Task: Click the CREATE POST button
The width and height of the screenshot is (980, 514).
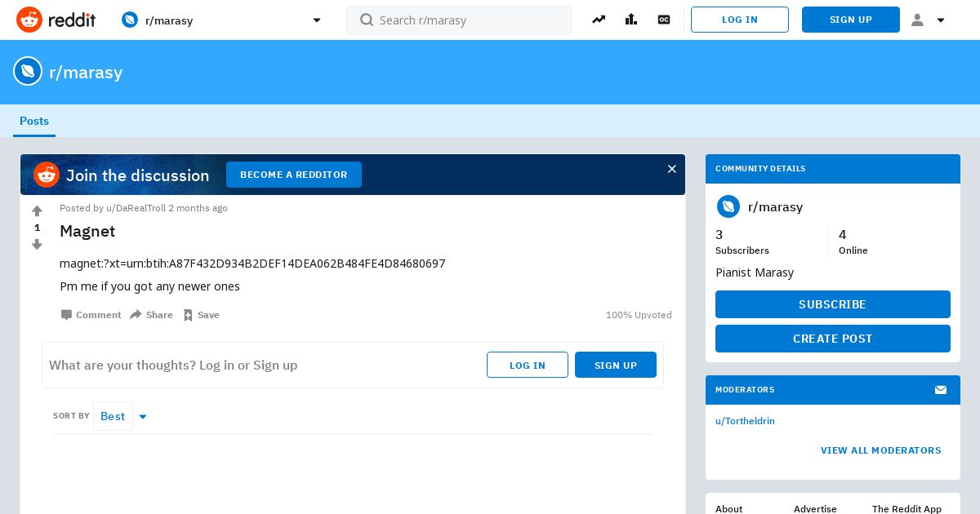Action: click(833, 339)
